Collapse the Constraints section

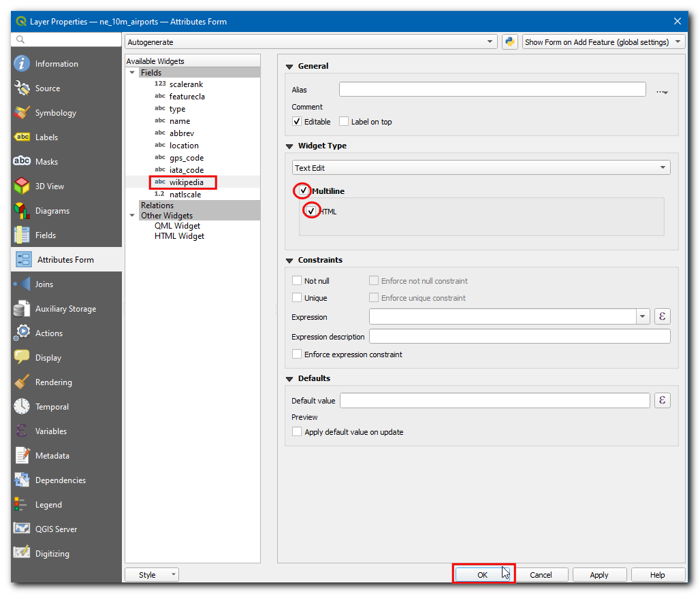(x=289, y=260)
